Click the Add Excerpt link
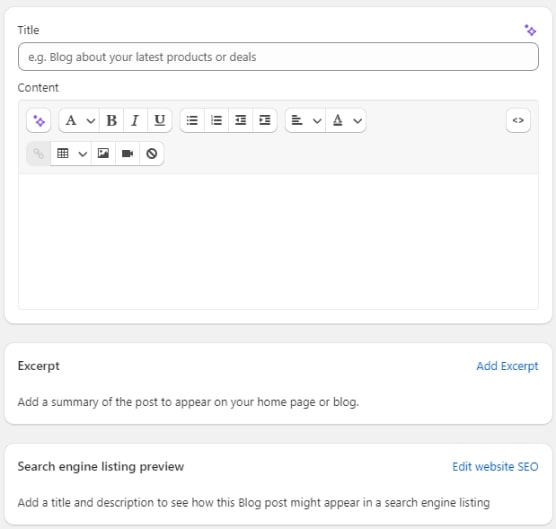The image size is (556, 529). tap(507, 366)
